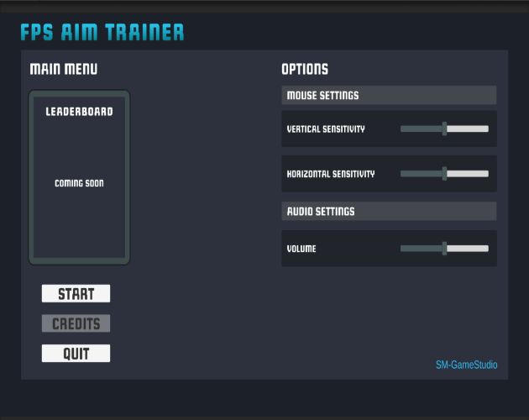
Task: Quit the game with QUIT button
Action: point(76,353)
